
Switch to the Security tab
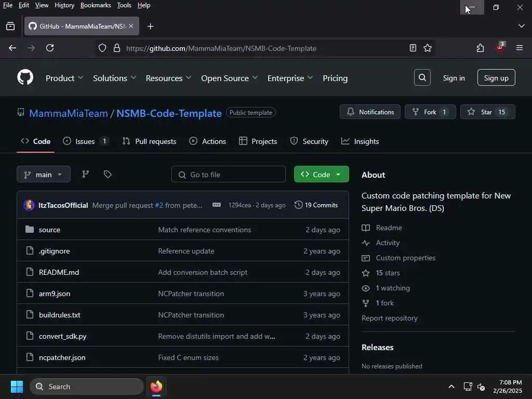(309, 141)
